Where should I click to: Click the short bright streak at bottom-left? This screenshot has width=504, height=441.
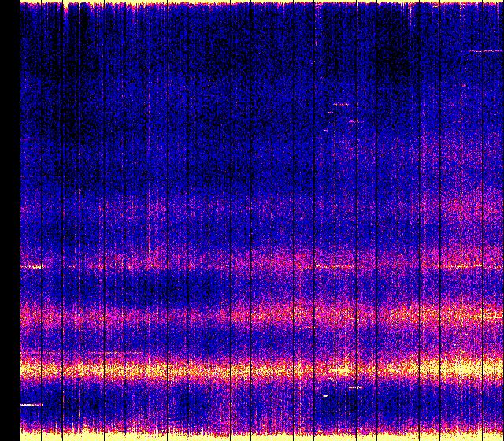(31, 405)
